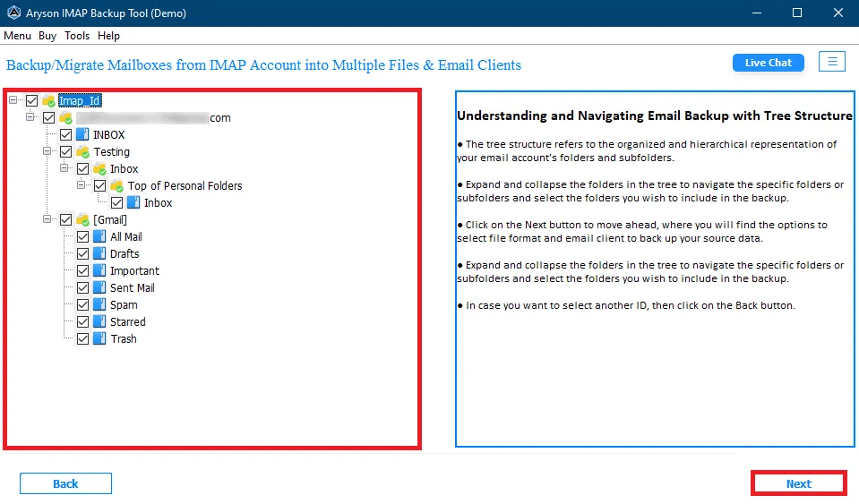Viewport: 859px width, 504px height.
Task: Open the Help menu
Action: click(108, 36)
